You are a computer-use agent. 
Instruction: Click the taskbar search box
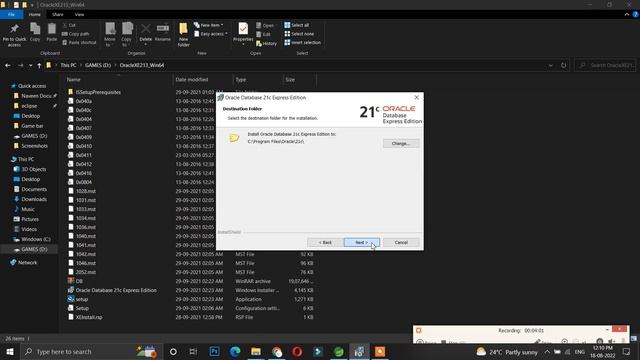pos(91,351)
